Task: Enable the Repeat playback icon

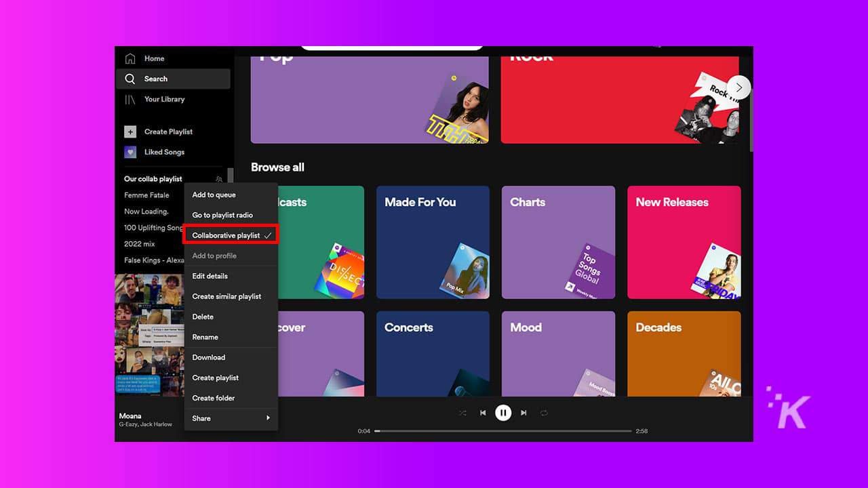Action: coord(543,412)
